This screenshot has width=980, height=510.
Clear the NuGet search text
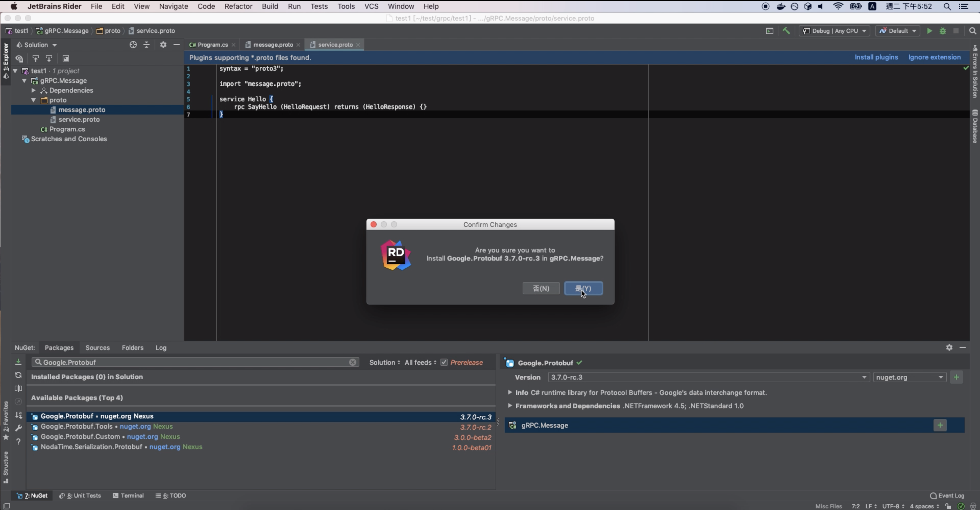(x=353, y=362)
